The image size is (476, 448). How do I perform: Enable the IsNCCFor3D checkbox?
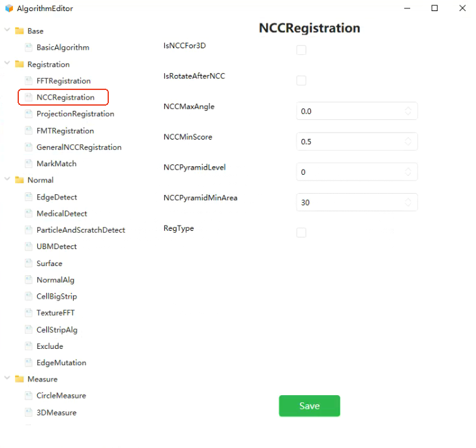click(301, 50)
